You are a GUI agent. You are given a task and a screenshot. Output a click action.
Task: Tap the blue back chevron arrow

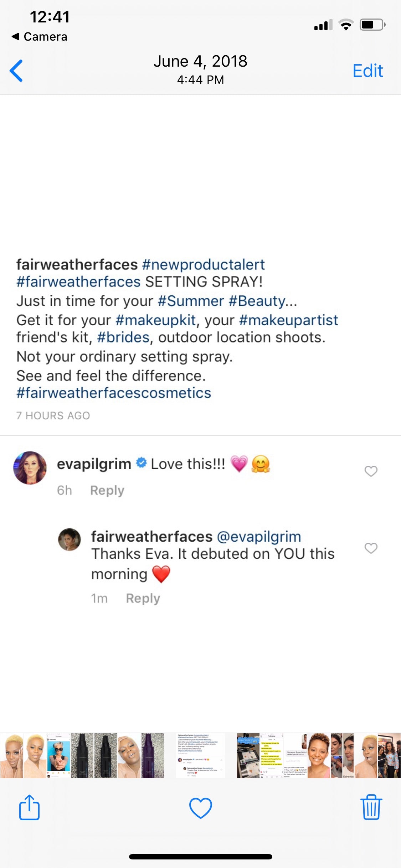pyautogui.click(x=16, y=71)
